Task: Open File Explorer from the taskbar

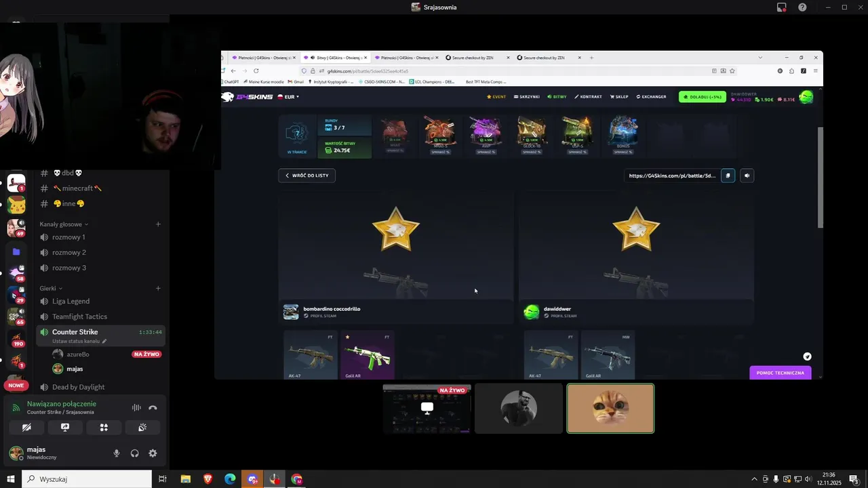Action: (x=185, y=479)
